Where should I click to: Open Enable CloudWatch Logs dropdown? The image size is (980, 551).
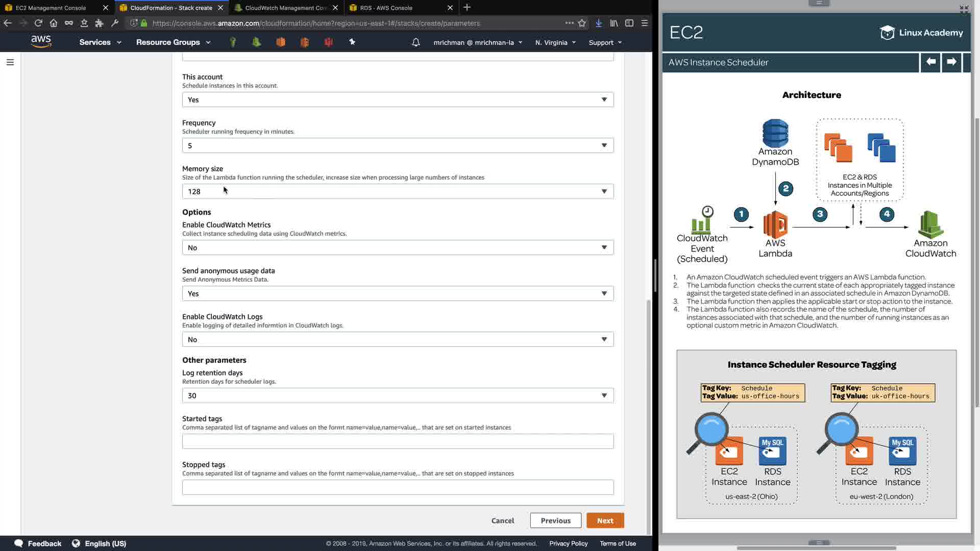[x=398, y=339]
